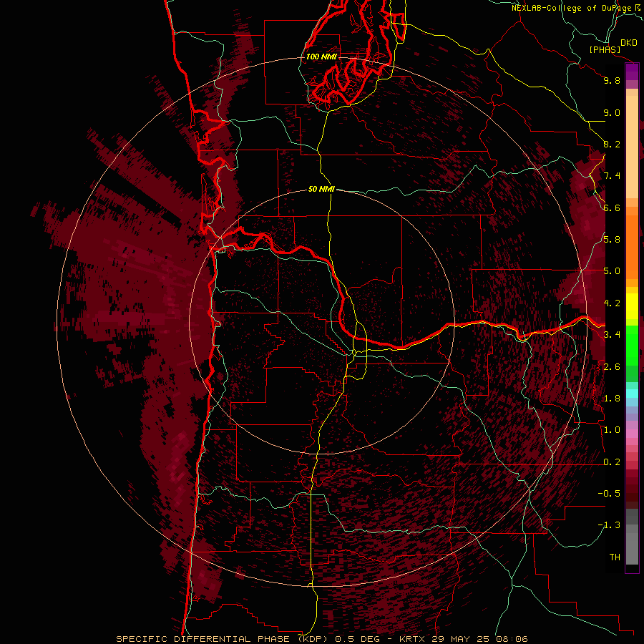Click the peach segment of the color bar
Viewport: 644px width, 644px height.
[632, 147]
